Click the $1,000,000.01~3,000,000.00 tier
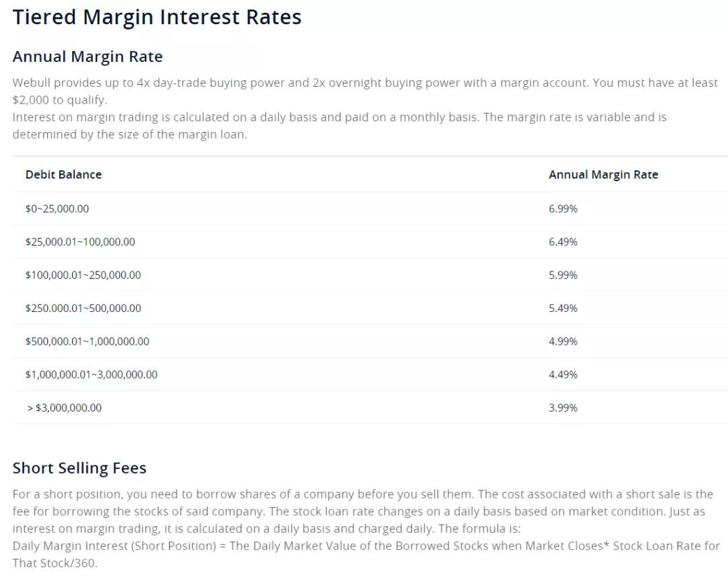This screenshot has height=578, width=728. (91, 375)
